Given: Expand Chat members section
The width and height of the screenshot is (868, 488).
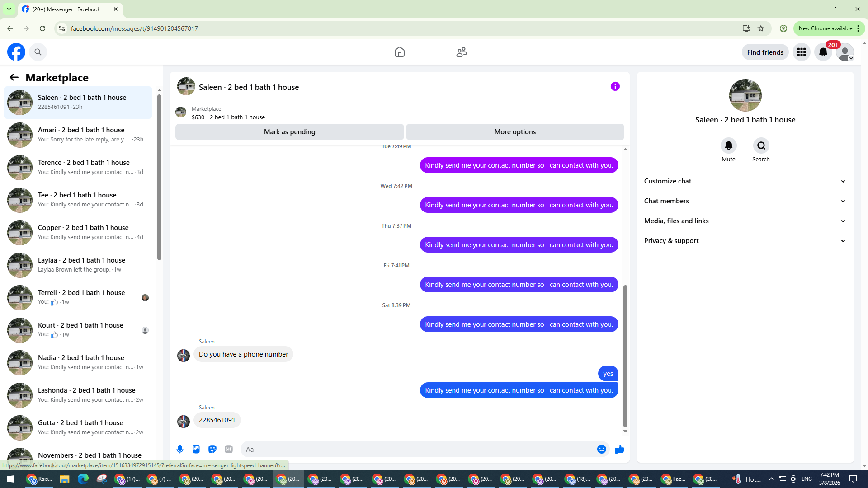Looking at the screenshot, I should [x=745, y=201].
